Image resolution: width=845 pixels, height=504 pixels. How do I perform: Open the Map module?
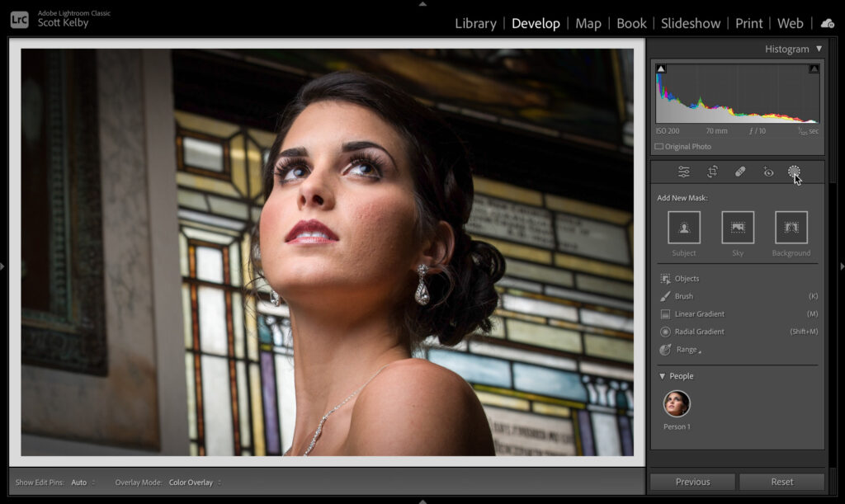pos(588,24)
